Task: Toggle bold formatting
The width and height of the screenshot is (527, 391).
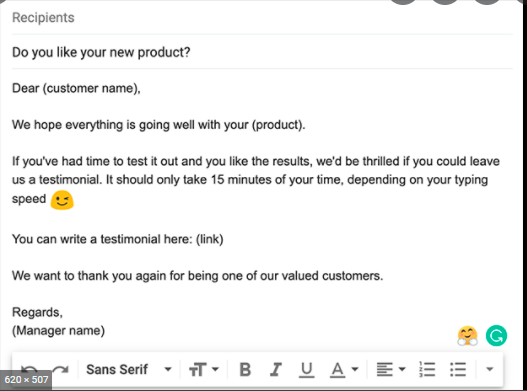Action: pyautogui.click(x=245, y=369)
